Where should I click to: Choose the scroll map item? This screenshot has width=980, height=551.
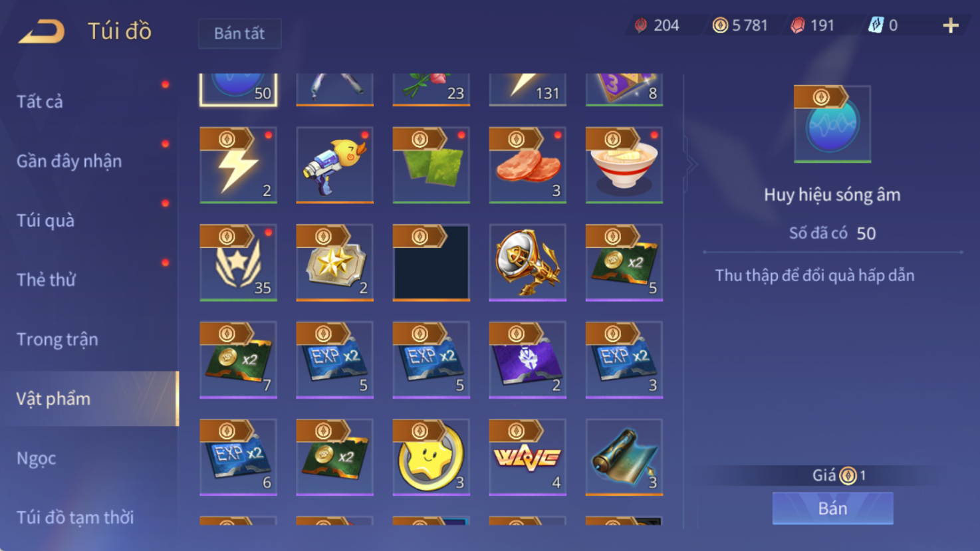coord(624,457)
